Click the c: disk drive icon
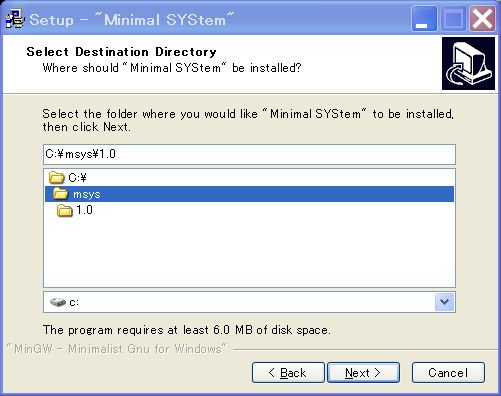Viewport: 501px width, 396px height. pos(58,302)
